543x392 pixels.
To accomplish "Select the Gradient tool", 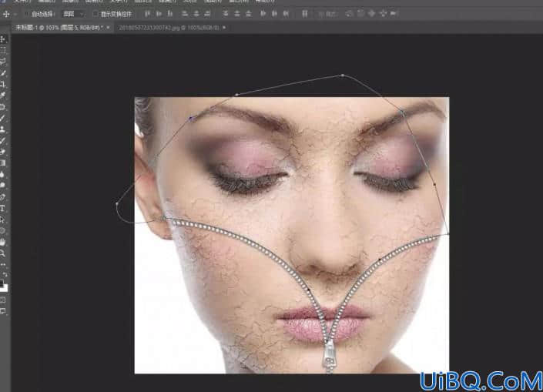I will click(3, 162).
